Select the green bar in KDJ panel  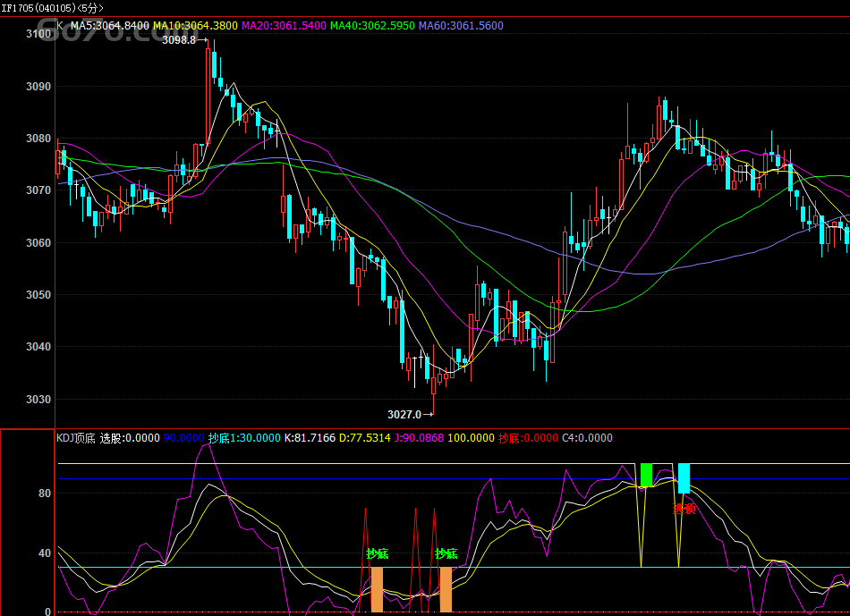tap(646, 475)
